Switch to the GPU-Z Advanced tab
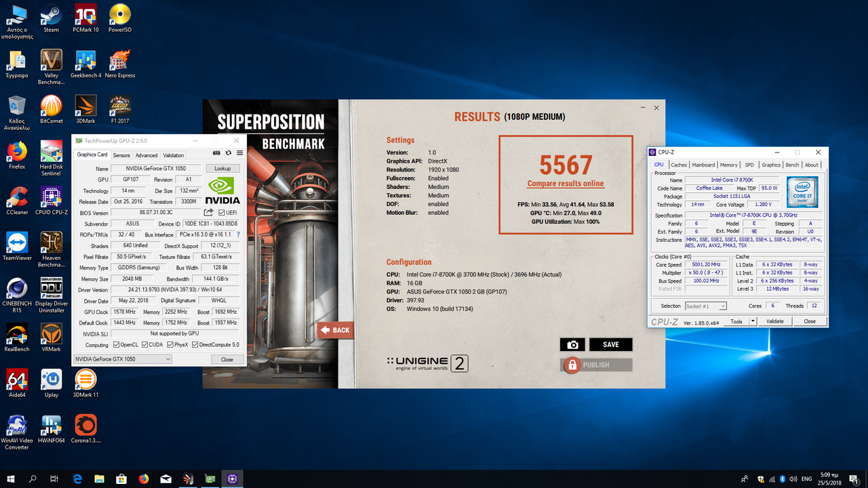This screenshot has width=868, height=488. (146, 155)
